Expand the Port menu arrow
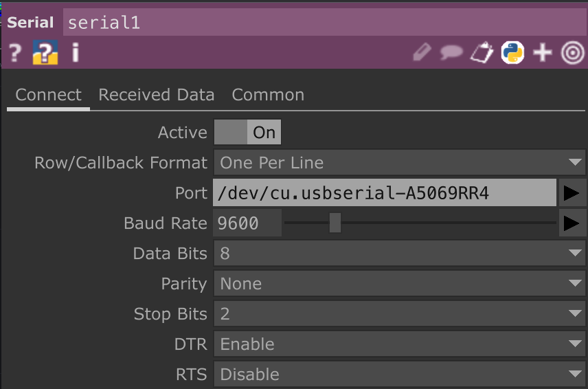This screenshot has width=588, height=389. (572, 193)
